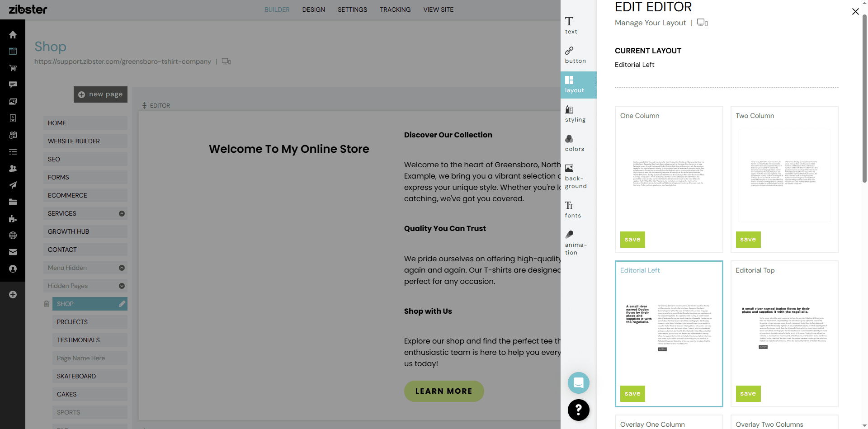This screenshot has height=429, width=868.
Task: Open the live chat bubble widget
Action: tap(579, 383)
